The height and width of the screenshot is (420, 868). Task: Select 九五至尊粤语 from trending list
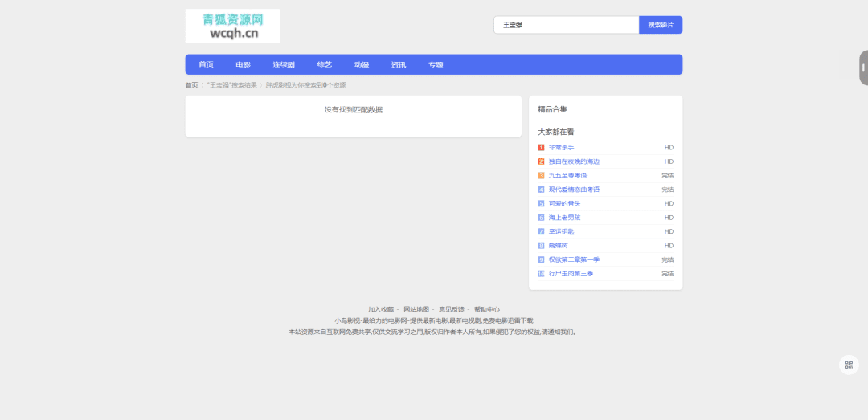pyautogui.click(x=567, y=176)
